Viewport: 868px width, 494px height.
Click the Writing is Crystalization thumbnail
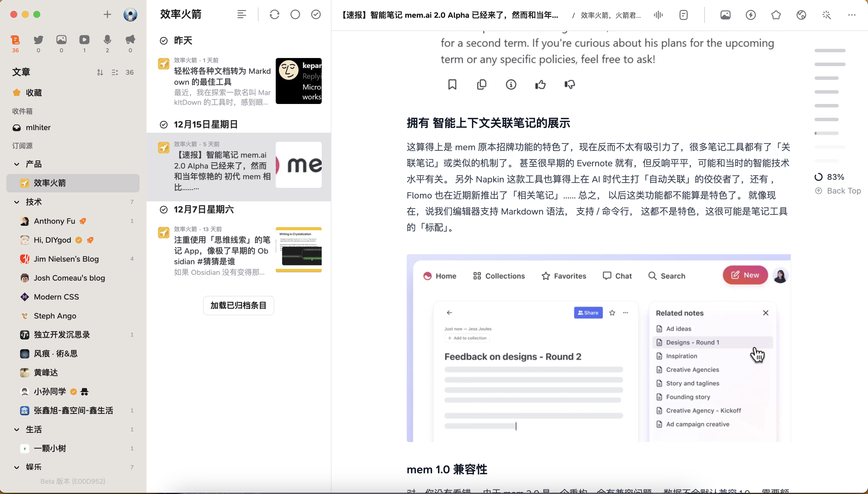[x=298, y=250]
